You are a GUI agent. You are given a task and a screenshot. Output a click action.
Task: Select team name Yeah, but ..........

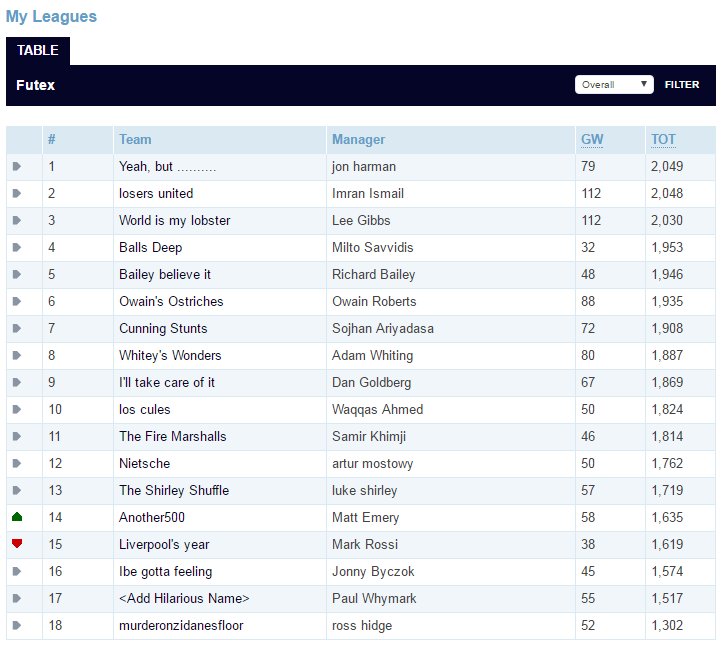[x=167, y=166]
